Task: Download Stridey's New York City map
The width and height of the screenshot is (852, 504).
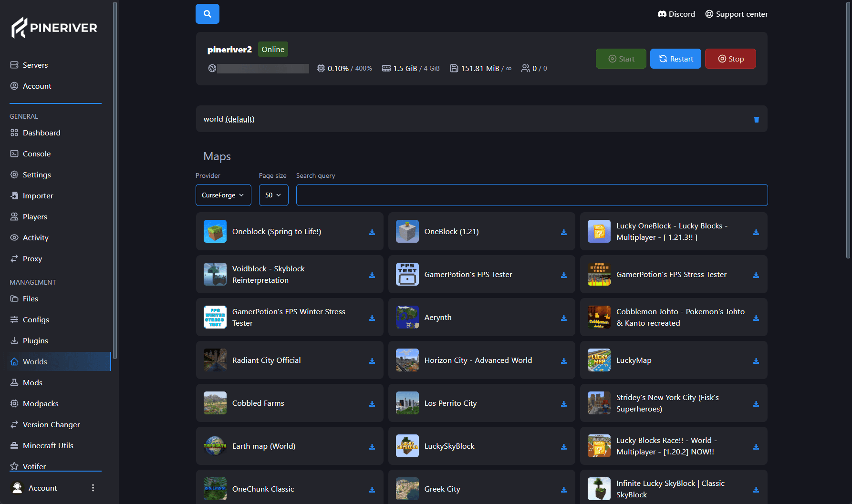Action: click(x=756, y=404)
